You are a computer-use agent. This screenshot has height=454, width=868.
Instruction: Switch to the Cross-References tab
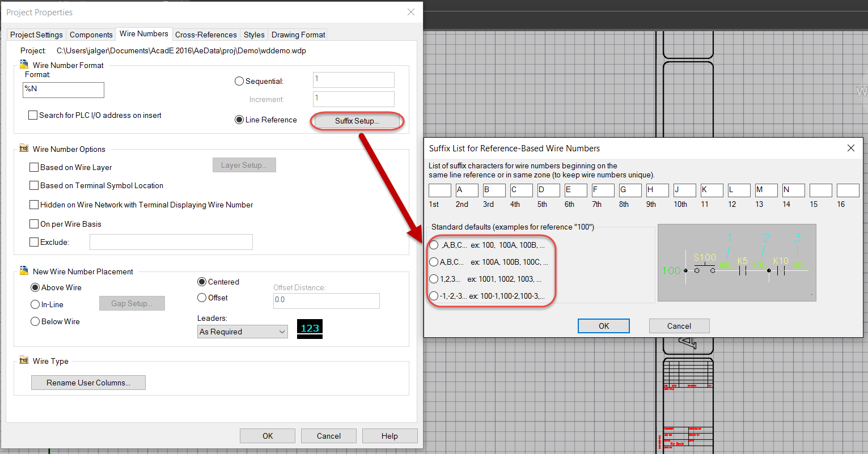[206, 34]
